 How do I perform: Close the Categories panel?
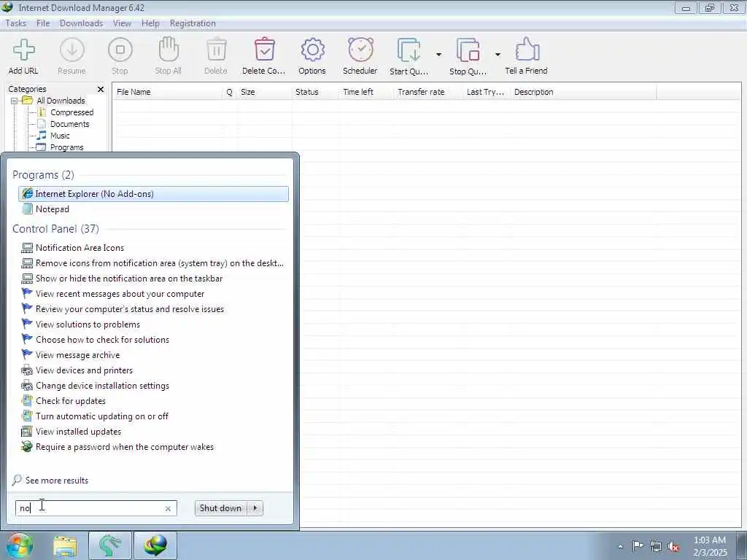101,89
